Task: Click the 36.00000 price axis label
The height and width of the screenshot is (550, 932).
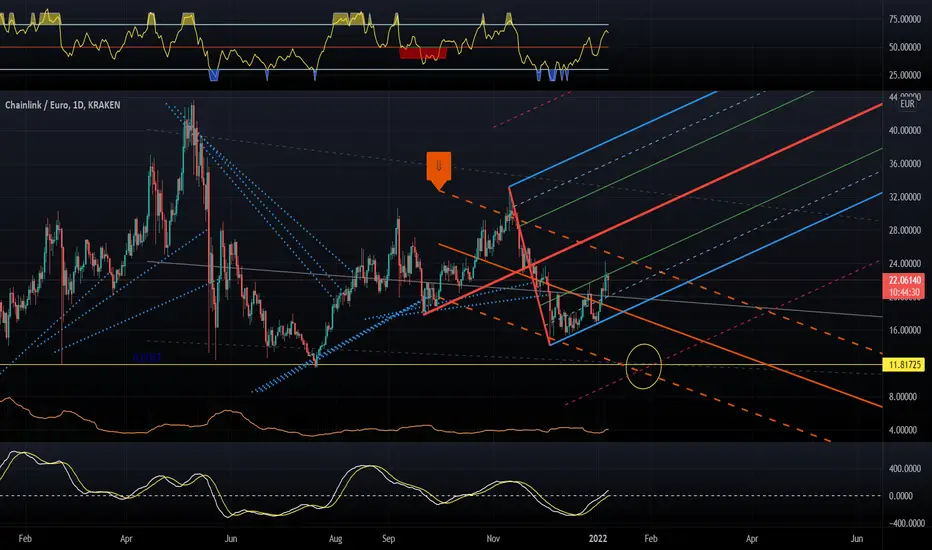Action: (x=905, y=164)
